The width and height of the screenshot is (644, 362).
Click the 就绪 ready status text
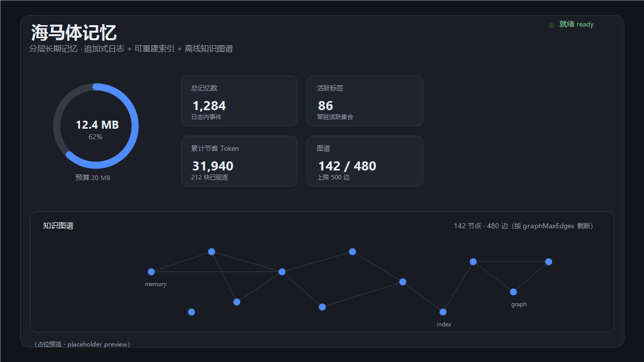point(577,24)
